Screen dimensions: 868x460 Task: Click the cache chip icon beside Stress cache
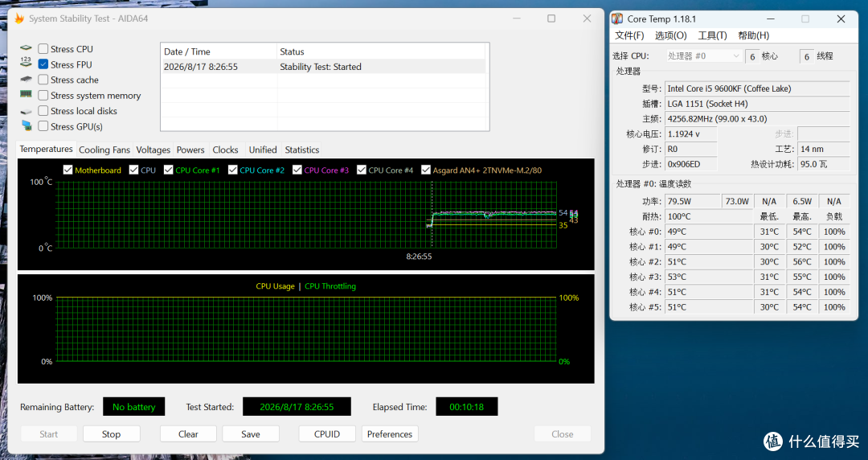[26, 80]
